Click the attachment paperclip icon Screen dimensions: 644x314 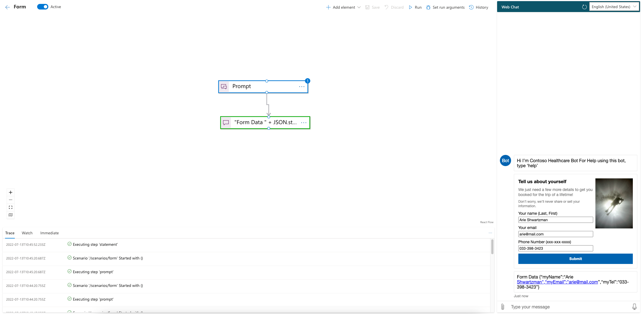point(503,307)
